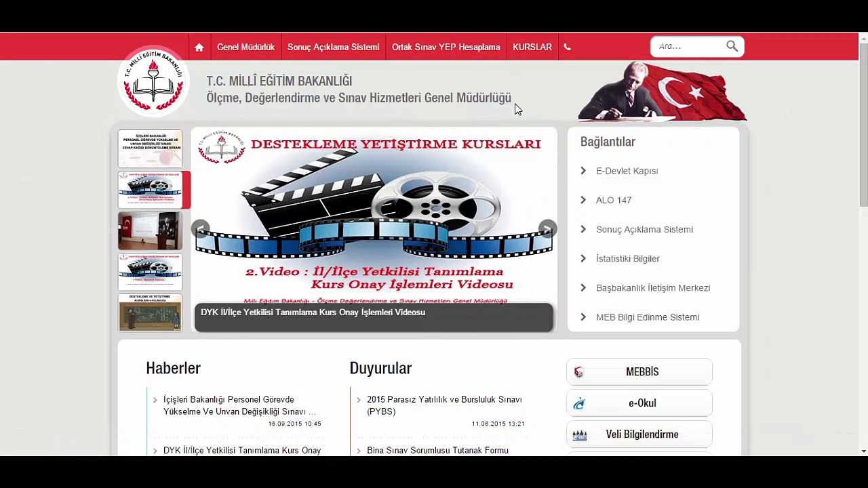Screen dimensions: 868x488
Task: Click the Veli Bilgilendirme button
Action: pyautogui.click(x=639, y=434)
